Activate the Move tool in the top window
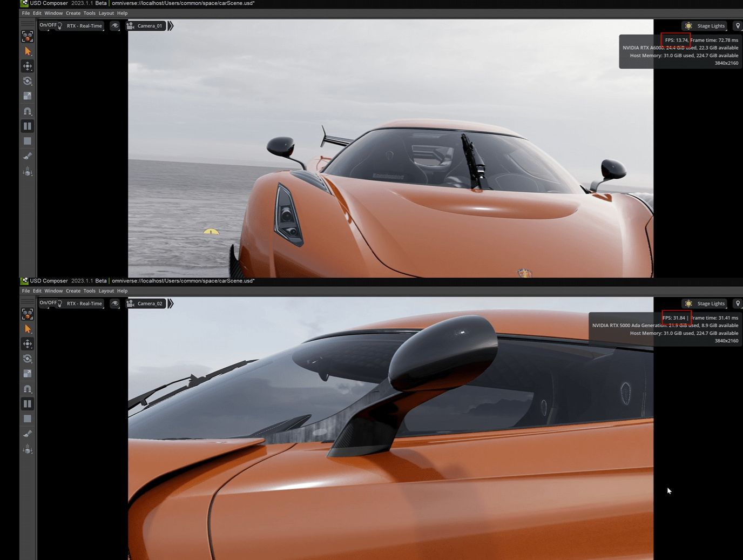 click(x=28, y=66)
